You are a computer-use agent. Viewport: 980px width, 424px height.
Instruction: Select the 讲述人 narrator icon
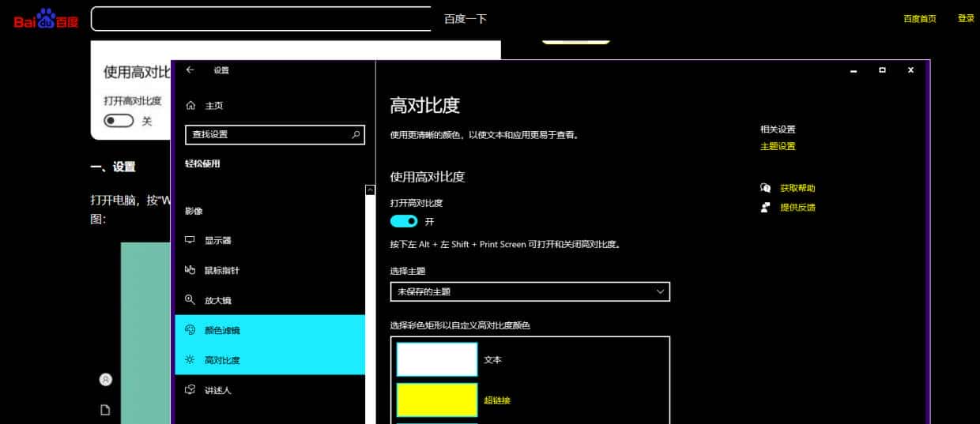coord(190,390)
